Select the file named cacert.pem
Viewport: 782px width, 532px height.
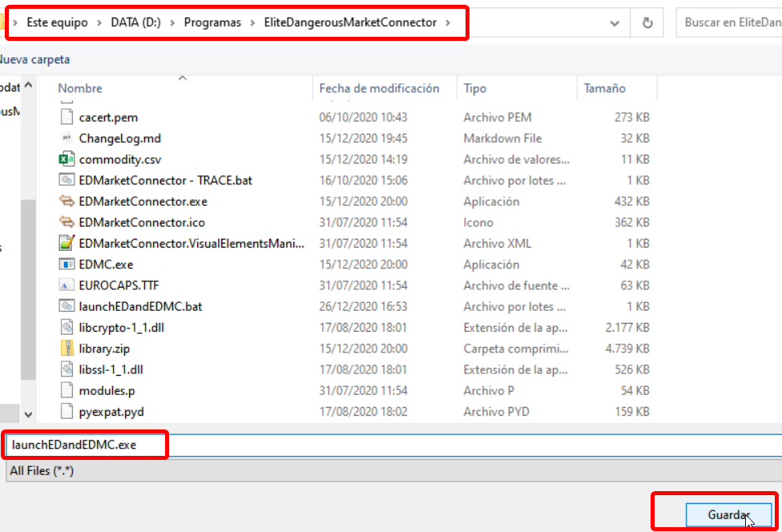tap(108, 117)
